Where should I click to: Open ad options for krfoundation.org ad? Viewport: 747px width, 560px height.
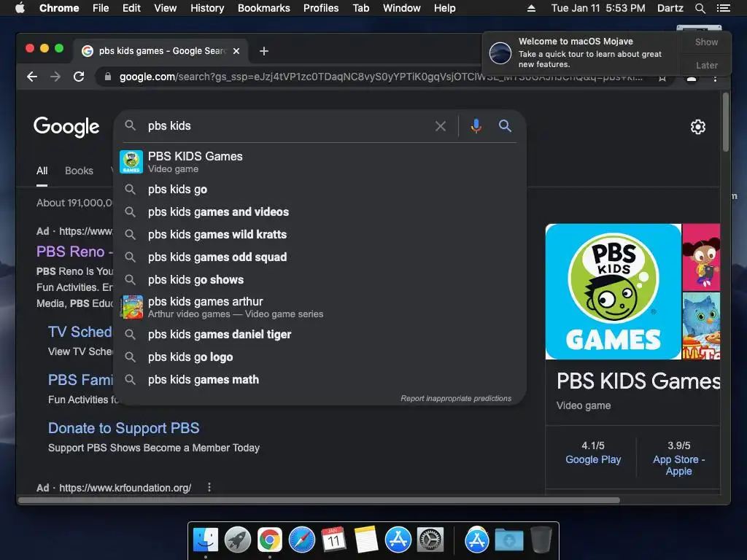point(209,487)
